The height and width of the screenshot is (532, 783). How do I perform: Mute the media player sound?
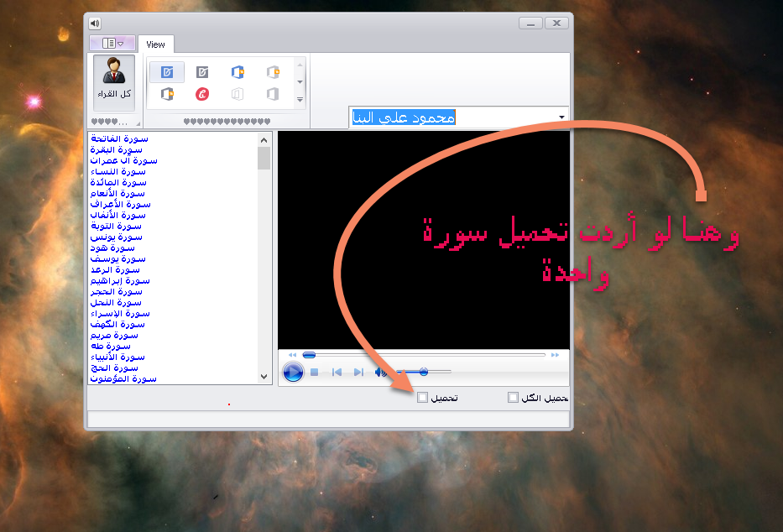point(380,372)
